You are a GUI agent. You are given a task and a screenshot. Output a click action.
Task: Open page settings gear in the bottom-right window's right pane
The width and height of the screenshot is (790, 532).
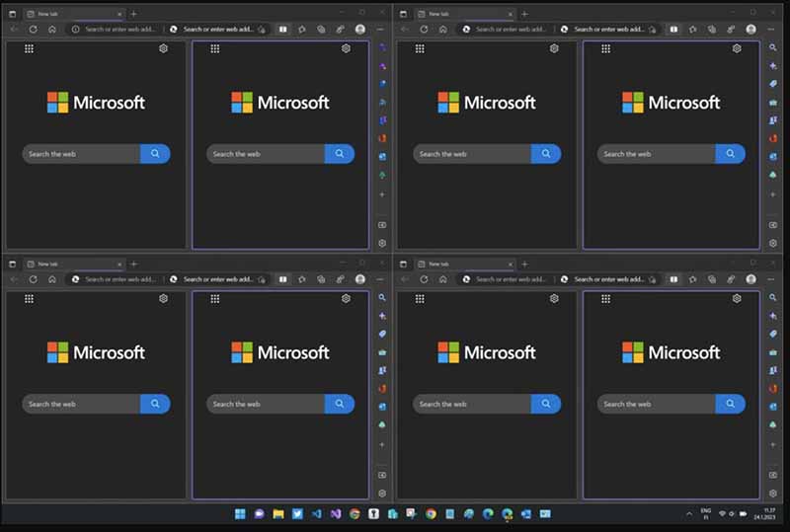point(737,299)
